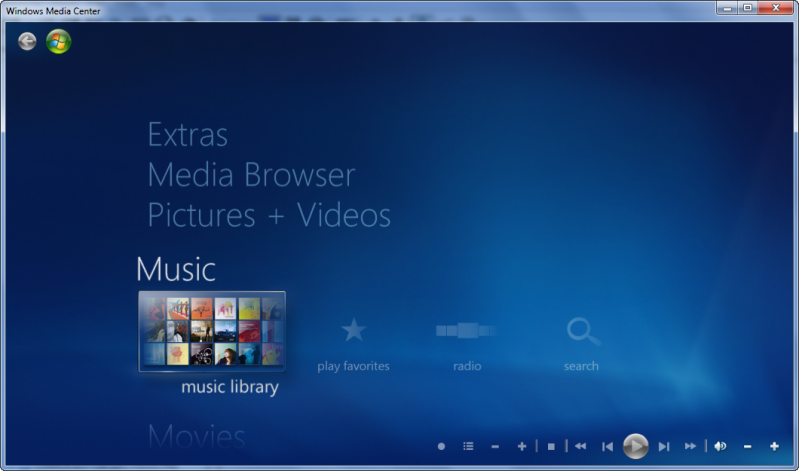Skip back with the previous track button
Viewport: 799px width, 471px height.
(x=607, y=447)
